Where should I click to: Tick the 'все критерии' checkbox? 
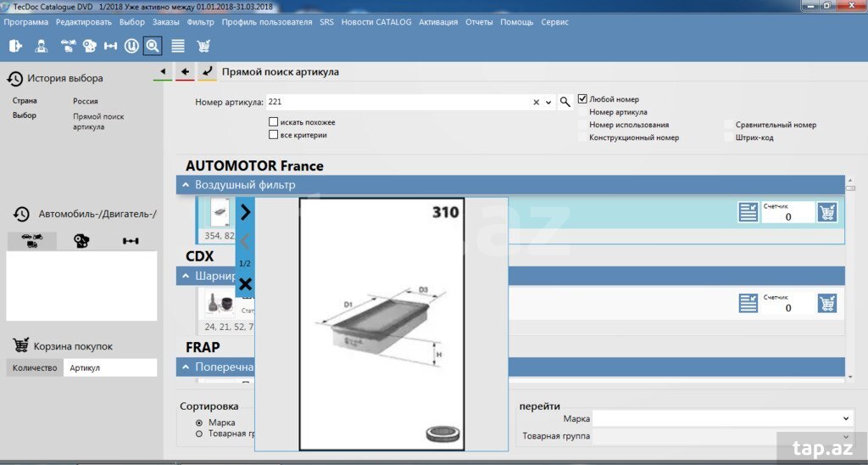point(273,135)
